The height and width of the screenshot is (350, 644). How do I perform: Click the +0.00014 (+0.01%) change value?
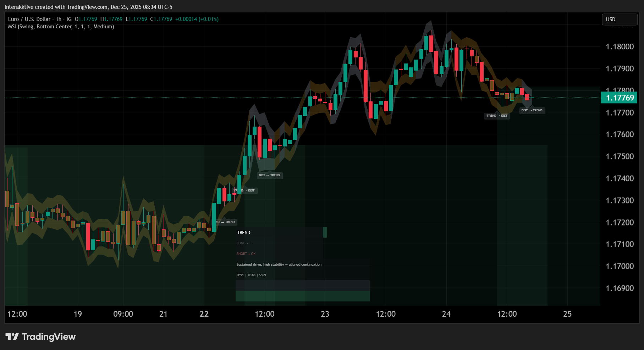coord(197,19)
